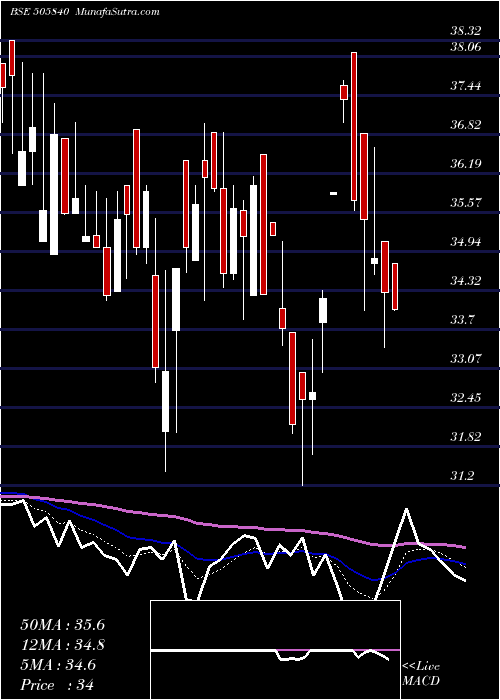Click the 37.44 price level label
The width and height of the screenshot is (500, 700).
(466, 85)
